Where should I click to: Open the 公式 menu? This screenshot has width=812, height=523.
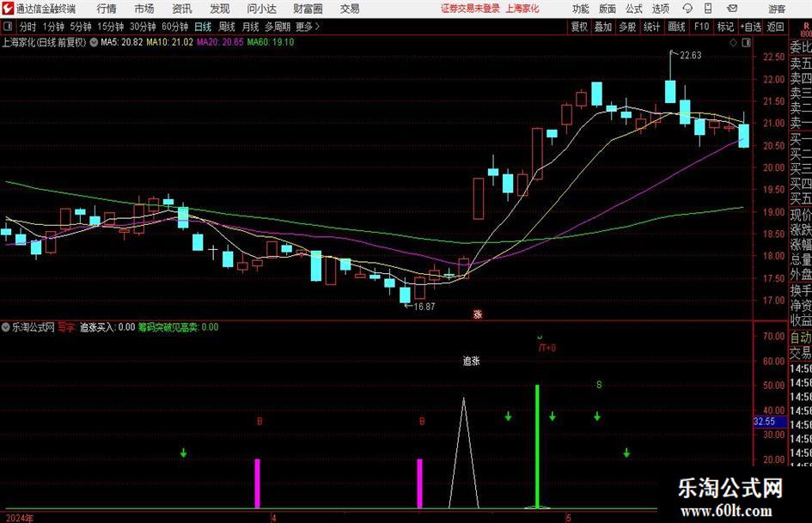pyautogui.click(x=634, y=9)
